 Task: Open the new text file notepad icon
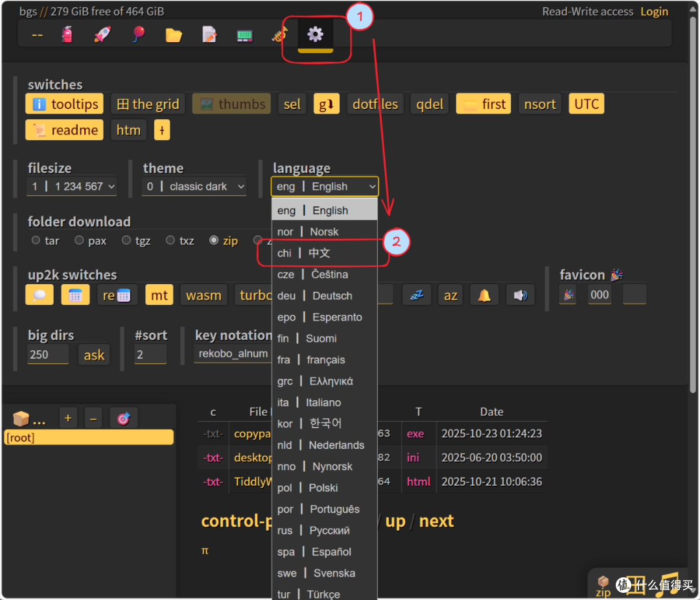pyautogui.click(x=209, y=34)
